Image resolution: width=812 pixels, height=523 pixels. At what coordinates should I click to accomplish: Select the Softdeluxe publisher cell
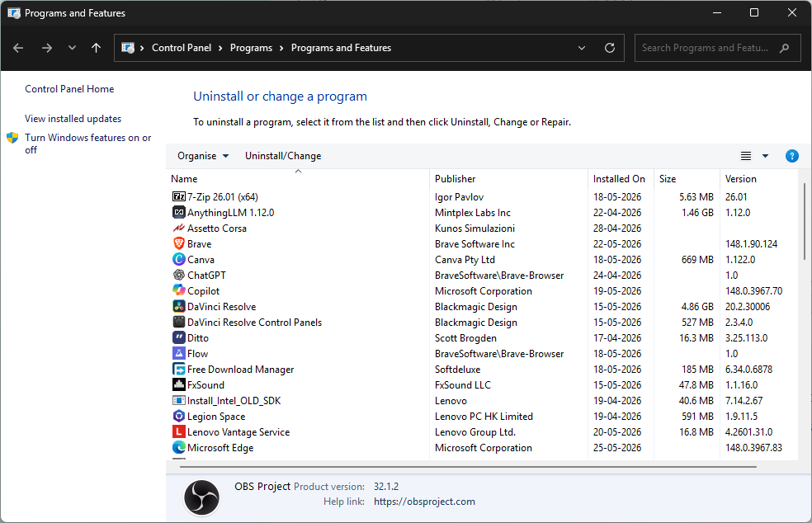point(457,370)
